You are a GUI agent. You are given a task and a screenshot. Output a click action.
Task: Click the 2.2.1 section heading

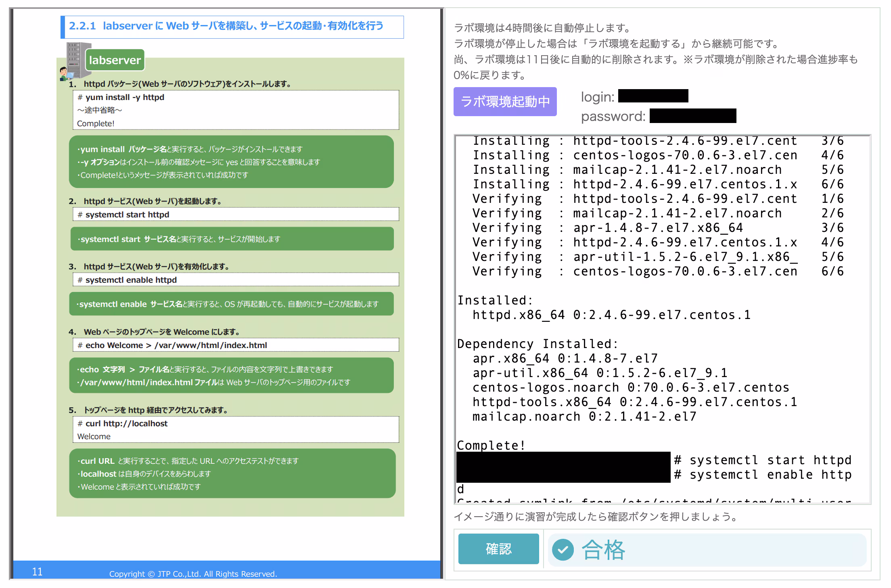tap(232, 27)
